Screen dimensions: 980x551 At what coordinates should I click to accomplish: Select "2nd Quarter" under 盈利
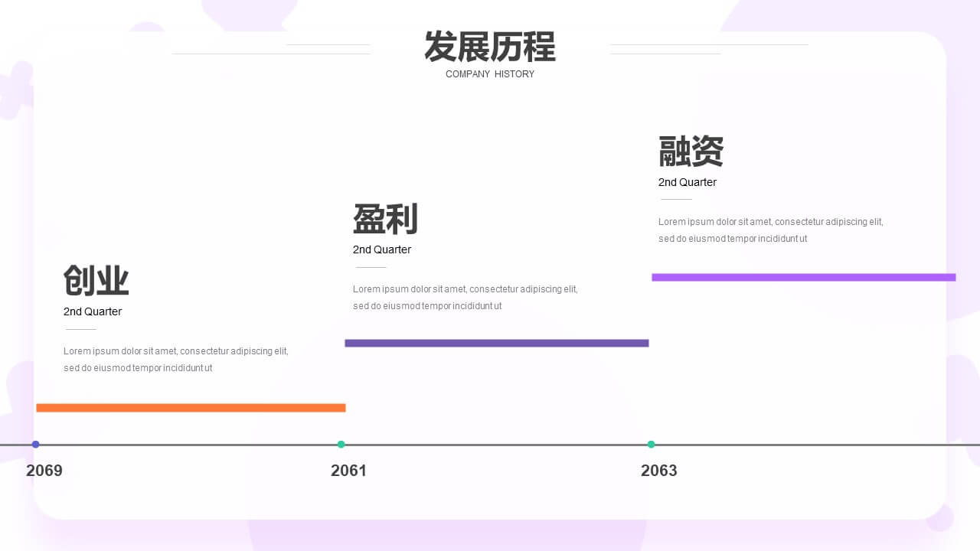point(382,249)
